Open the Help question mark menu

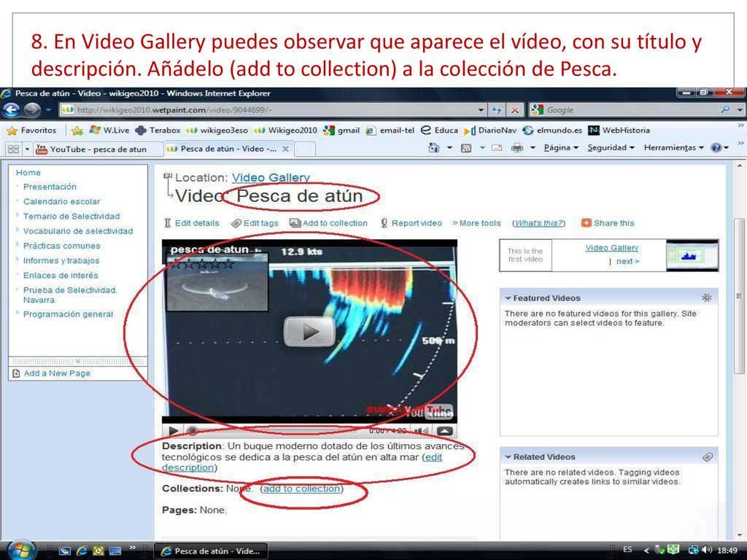coord(719,147)
